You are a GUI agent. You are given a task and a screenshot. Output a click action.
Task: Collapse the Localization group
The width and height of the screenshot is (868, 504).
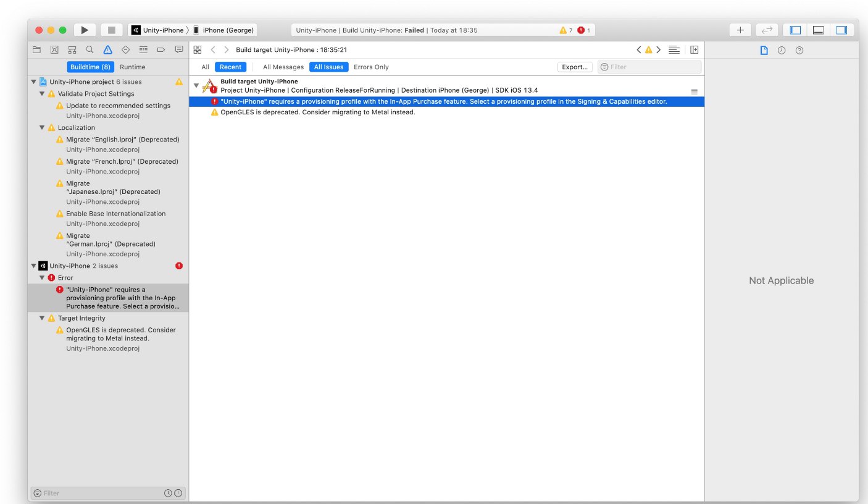[x=42, y=127]
